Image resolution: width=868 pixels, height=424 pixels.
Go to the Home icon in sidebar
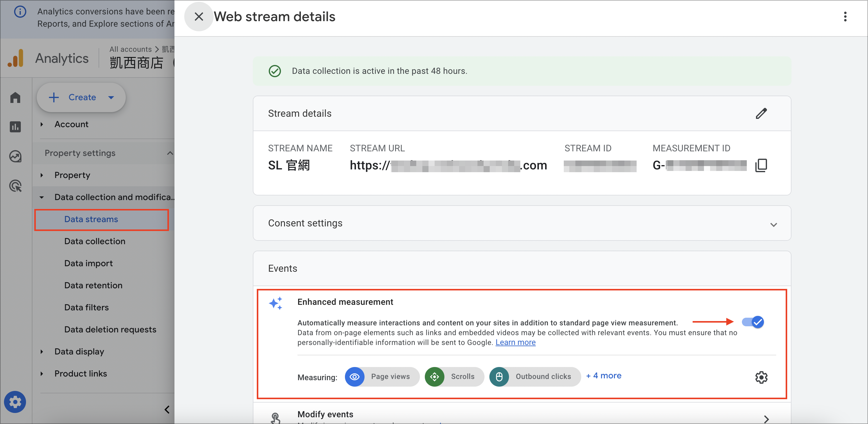(x=16, y=97)
